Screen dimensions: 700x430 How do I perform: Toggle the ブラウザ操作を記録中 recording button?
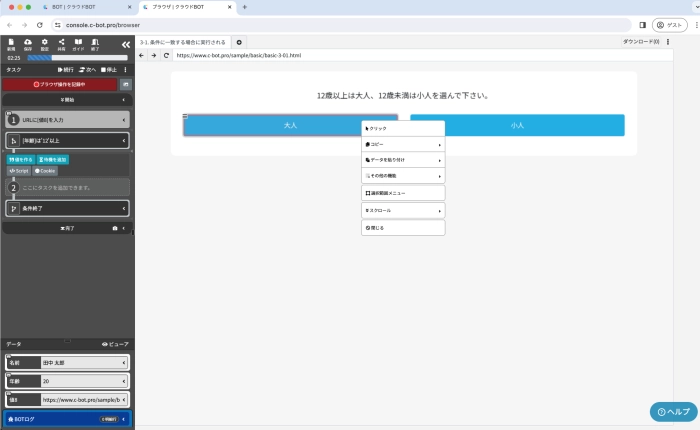tap(60, 85)
